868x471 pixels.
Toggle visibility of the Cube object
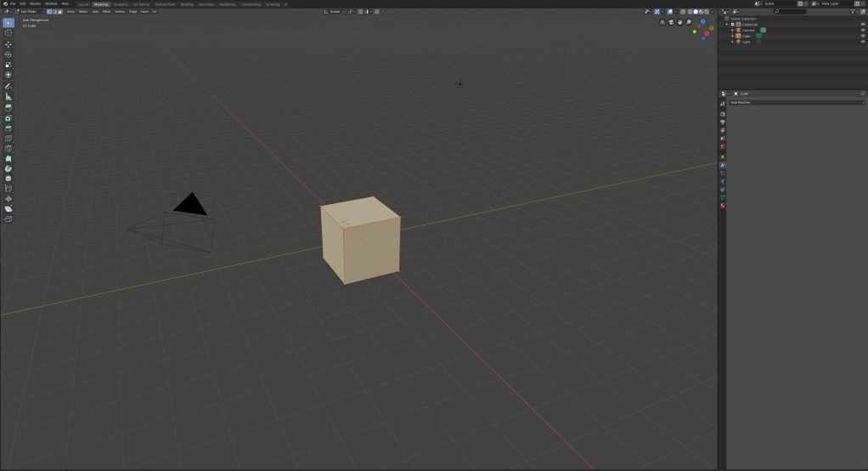[863, 36]
